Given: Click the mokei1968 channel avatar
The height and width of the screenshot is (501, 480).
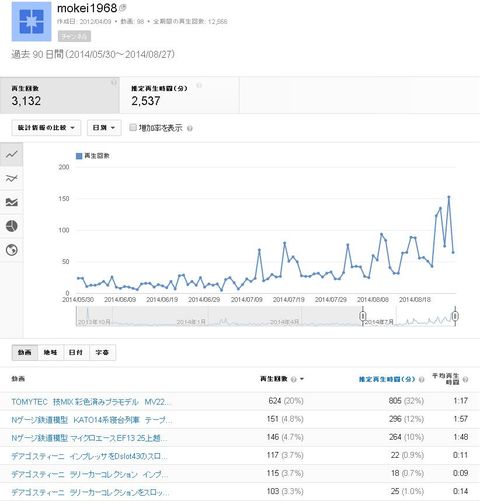Looking at the screenshot, I should (32, 21).
